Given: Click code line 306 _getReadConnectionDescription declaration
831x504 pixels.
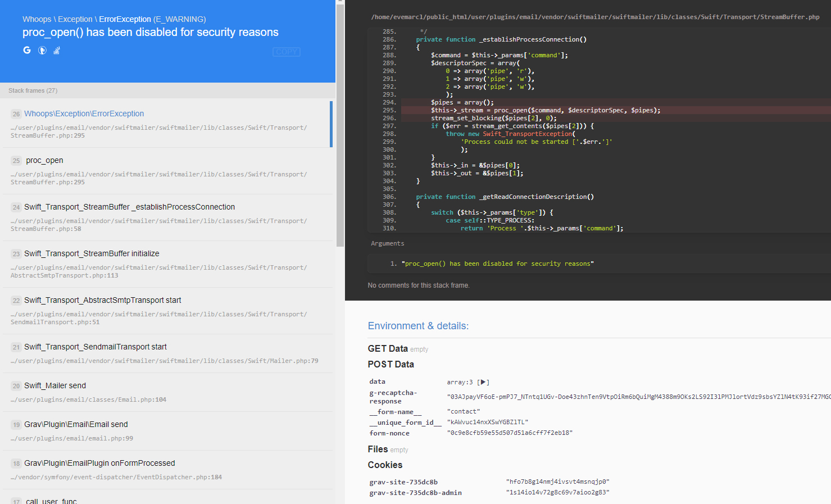Looking at the screenshot, I should (505, 197).
